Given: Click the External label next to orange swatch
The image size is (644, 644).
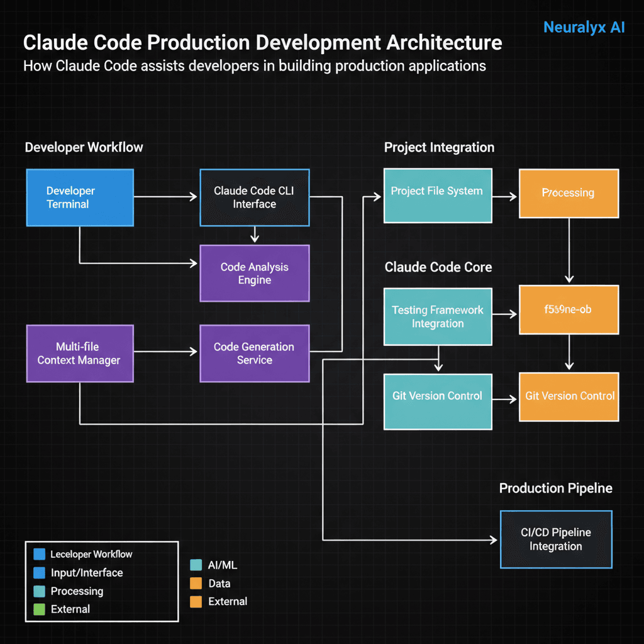Looking at the screenshot, I should (x=228, y=602).
